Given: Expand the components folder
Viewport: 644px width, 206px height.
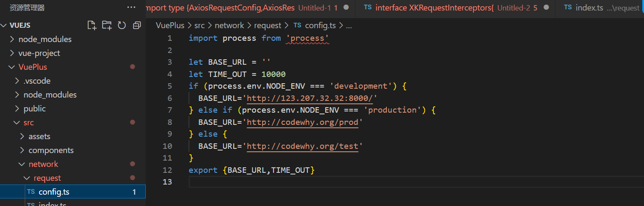Looking at the screenshot, I should tap(51, 150).
